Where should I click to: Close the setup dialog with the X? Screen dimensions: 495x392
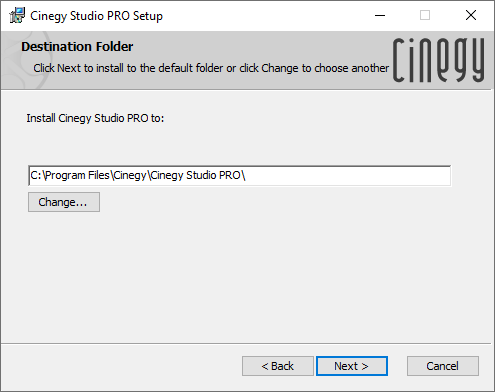471,15
